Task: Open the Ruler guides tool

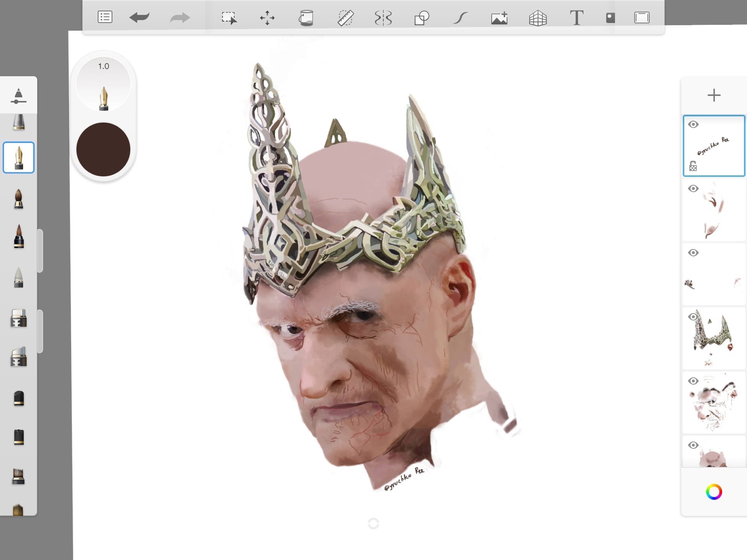Action: click(x=345, y=18)
